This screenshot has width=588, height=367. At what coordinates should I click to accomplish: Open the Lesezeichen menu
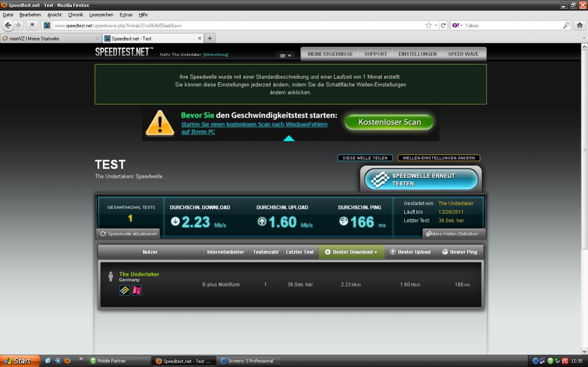point(101,15)
